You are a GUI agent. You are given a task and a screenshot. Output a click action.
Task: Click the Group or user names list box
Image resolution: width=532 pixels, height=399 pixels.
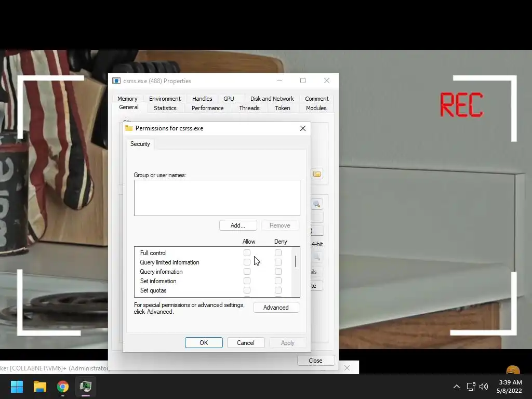[x=217, y=198]
